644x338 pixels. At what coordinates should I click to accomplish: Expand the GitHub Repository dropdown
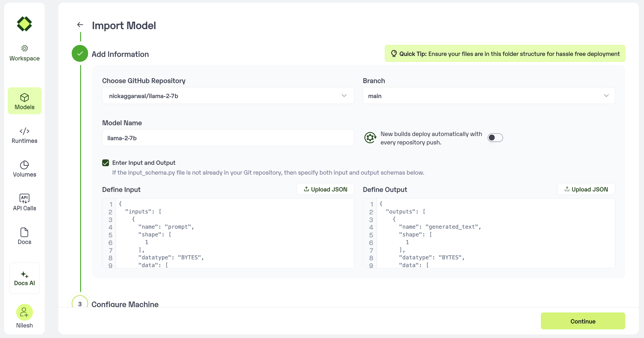(228, 96)
